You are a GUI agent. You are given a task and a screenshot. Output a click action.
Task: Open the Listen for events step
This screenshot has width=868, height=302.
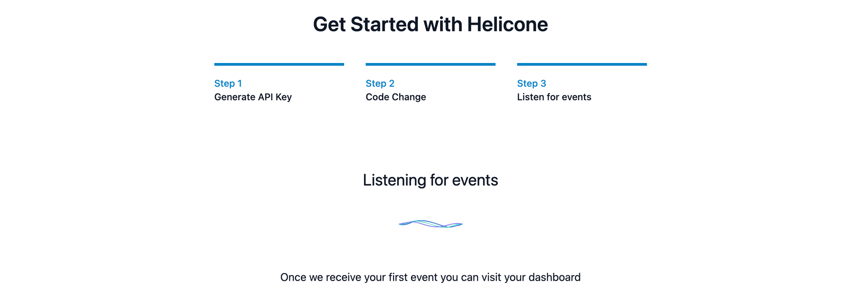pos(554,97)
